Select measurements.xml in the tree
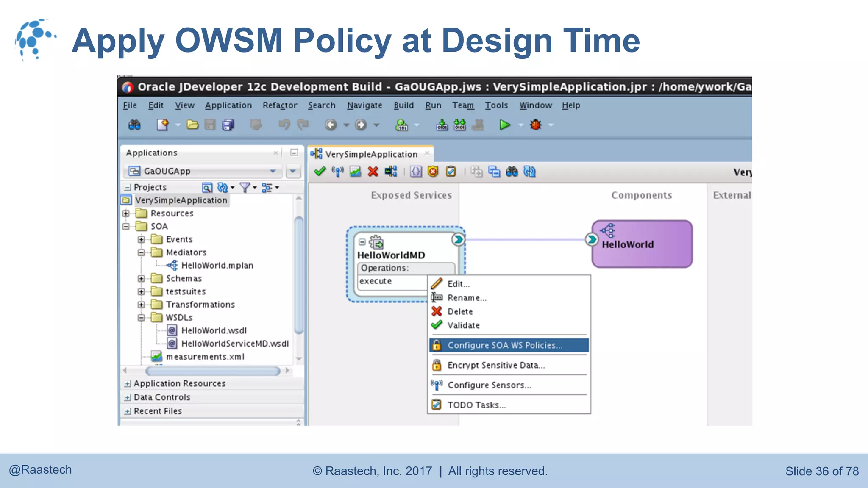Image resolution: width=868 pixels, height=488 pixels. [x=205, y=357]
